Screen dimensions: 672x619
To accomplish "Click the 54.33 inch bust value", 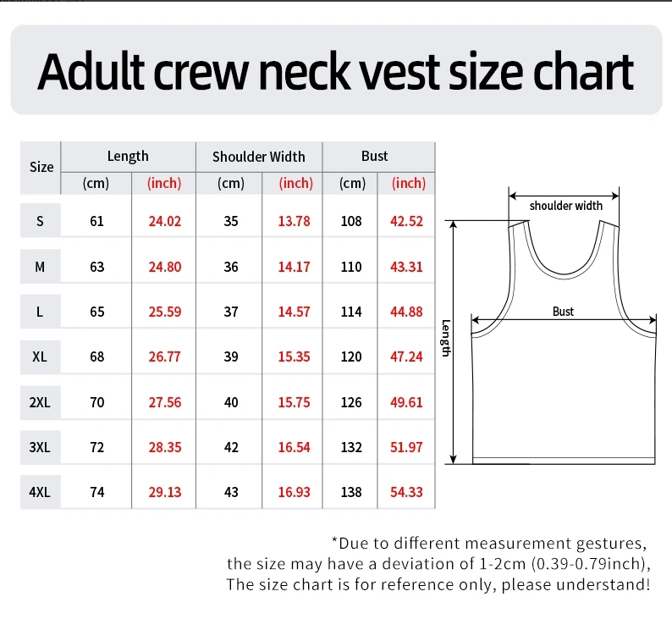I will [x=406, y=492].
